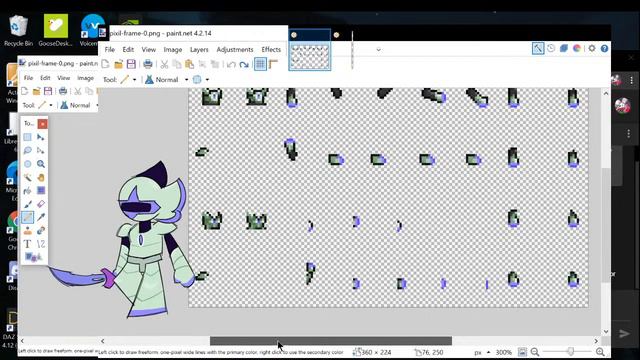640x360 pixels.
Task: Select the Zoom magnifier tool in Tools window
Action: 41,164
